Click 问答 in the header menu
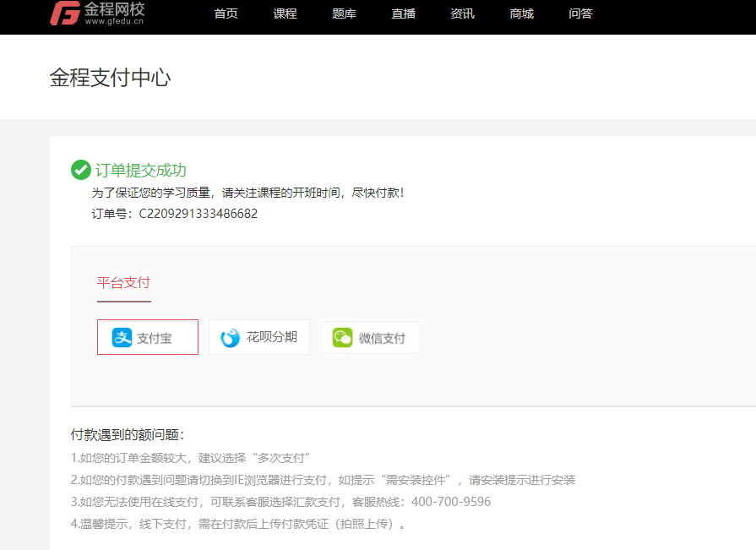This screenshot has height=550, width=756. click(x=580, y=14)
